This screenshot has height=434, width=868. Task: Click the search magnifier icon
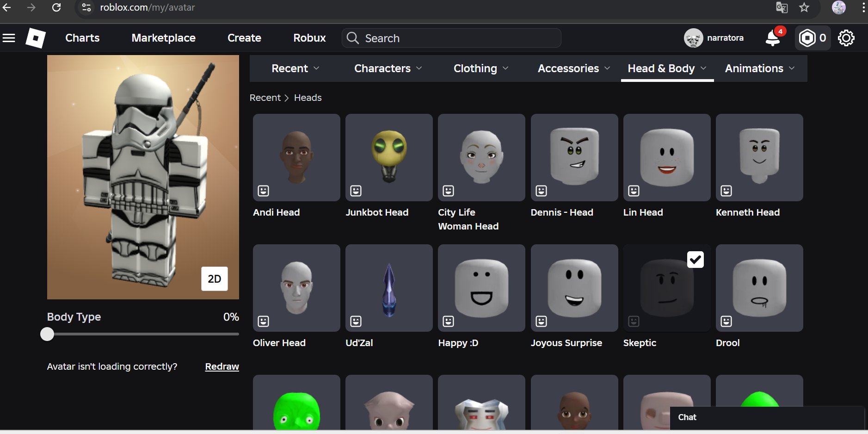click(x=353, y=38)
